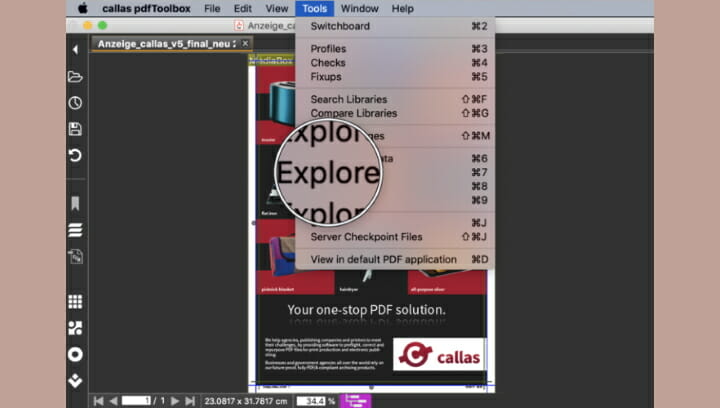Show recent files via the clock icon

pyautogui.click(x=75, y=102)
